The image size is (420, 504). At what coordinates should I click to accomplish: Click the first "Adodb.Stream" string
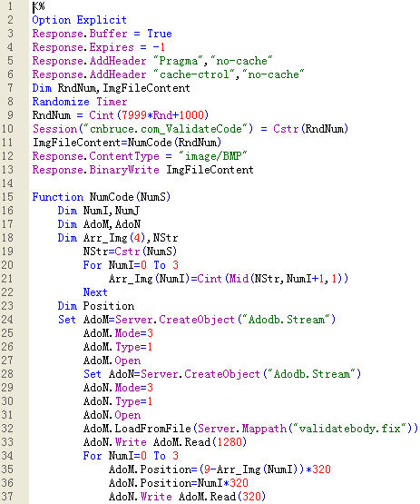pyautogui.click(x=287, y=320)
